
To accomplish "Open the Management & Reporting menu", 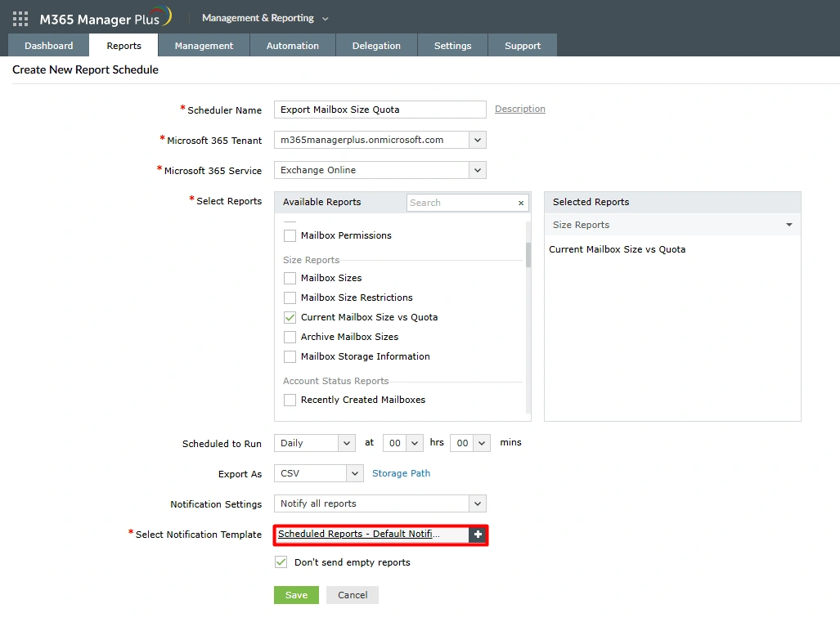I will click(264, 17).
